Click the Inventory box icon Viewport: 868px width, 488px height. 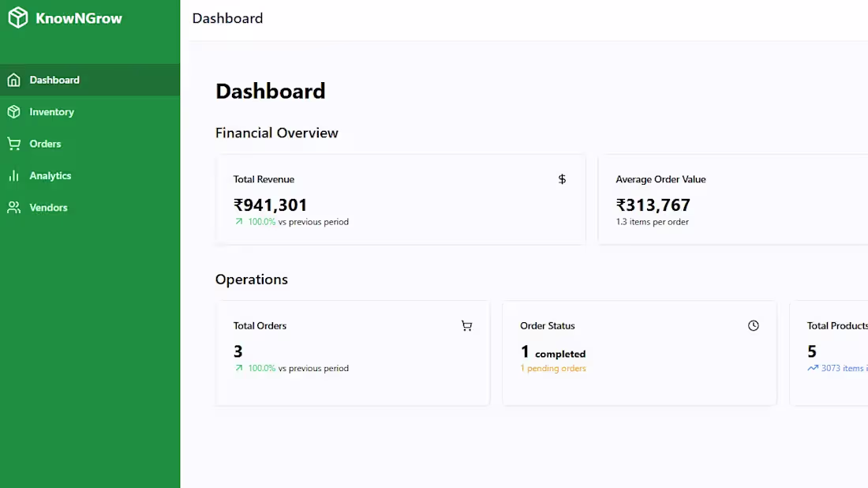coord(13,112)
